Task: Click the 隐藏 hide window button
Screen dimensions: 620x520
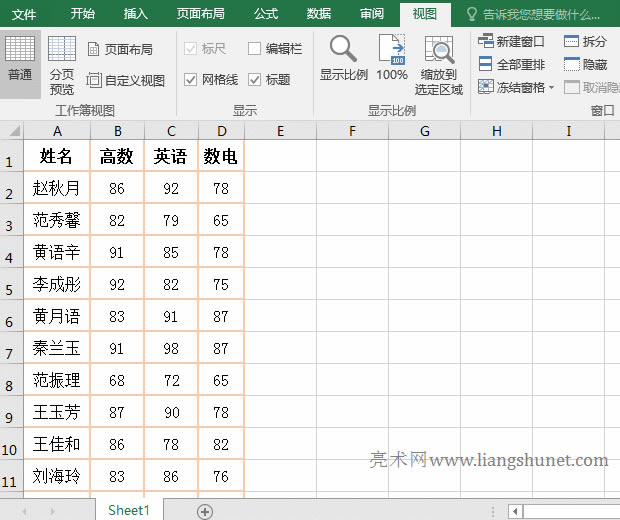Action: (585, 64)
